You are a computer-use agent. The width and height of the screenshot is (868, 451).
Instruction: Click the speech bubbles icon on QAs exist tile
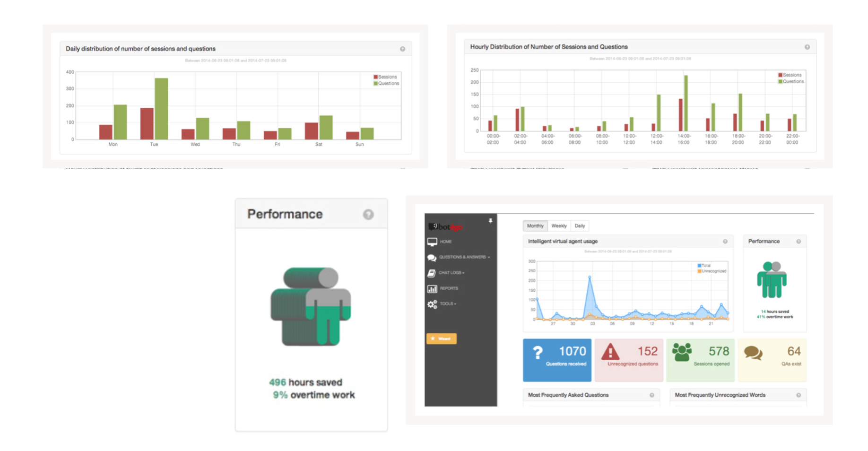point(753,353)
